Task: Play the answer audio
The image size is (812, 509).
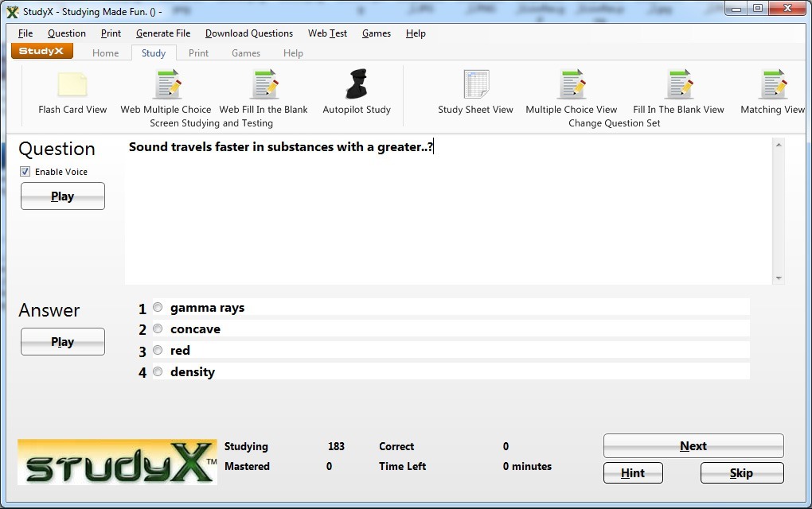Action: (63, 341)
